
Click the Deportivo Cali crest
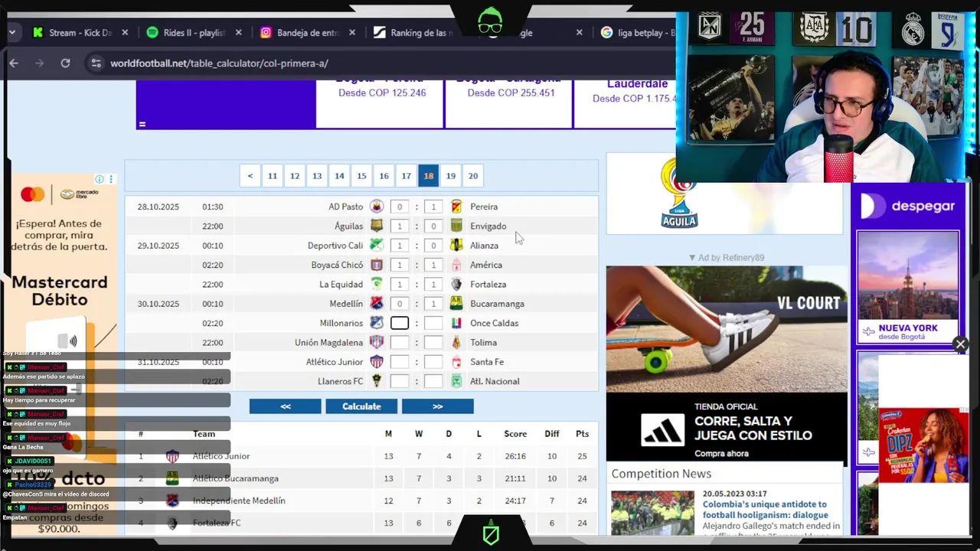[376, 245]
